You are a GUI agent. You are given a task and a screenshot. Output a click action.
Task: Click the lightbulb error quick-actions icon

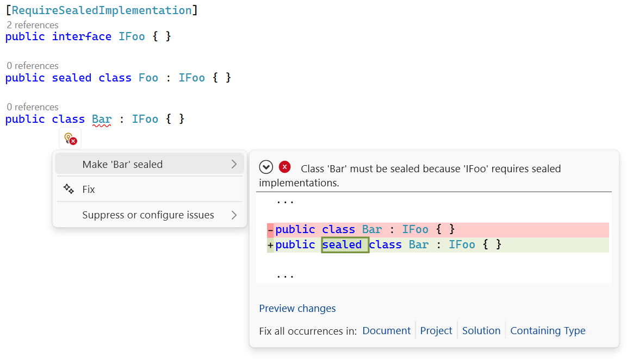tap(70, 139)
